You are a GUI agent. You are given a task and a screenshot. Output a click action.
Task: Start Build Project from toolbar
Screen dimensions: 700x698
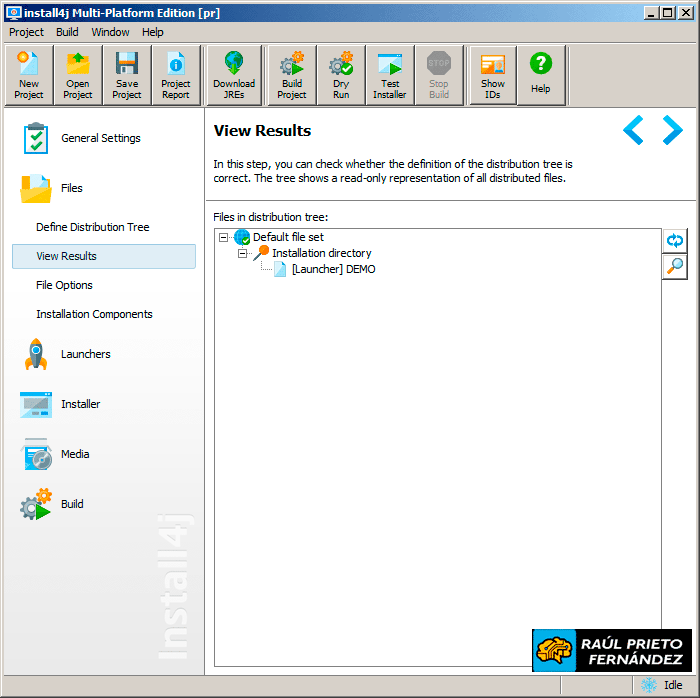point(292,75)
